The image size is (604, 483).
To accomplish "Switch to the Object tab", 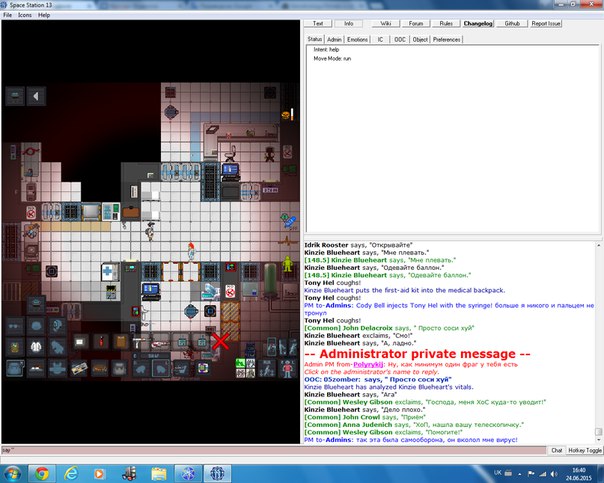I will point(420,39).
